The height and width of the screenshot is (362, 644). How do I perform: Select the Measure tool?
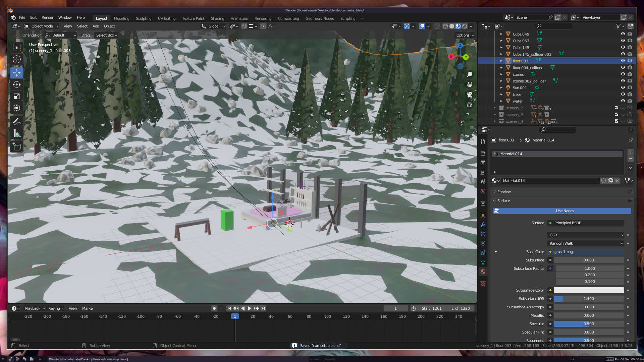coord(16,134)
